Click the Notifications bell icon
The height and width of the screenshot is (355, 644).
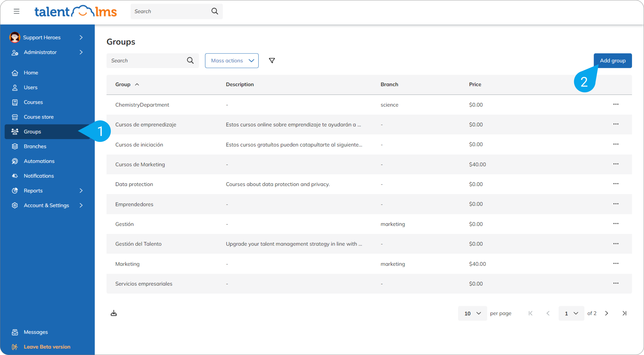(15, 176)
